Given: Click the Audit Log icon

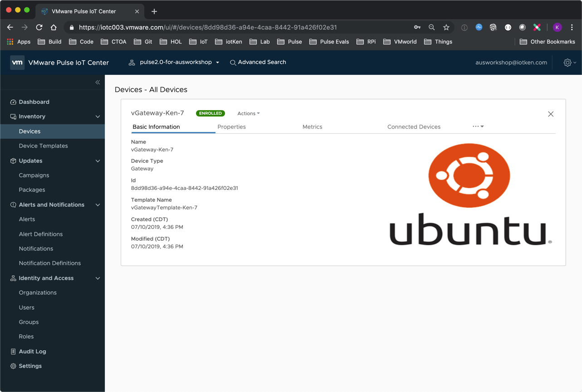Looking at the screenshot, I should [13, 351].
